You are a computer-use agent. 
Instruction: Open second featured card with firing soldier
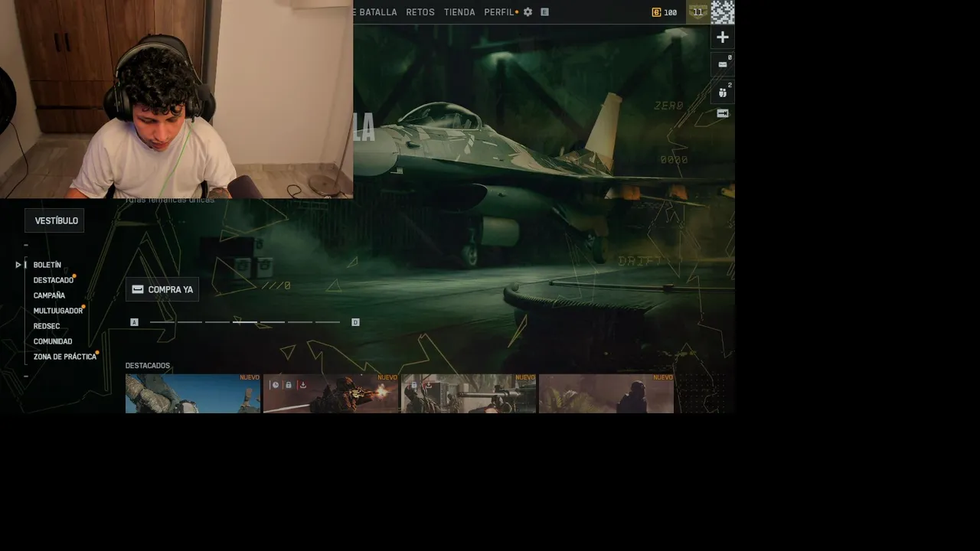(x=331, y=393)
